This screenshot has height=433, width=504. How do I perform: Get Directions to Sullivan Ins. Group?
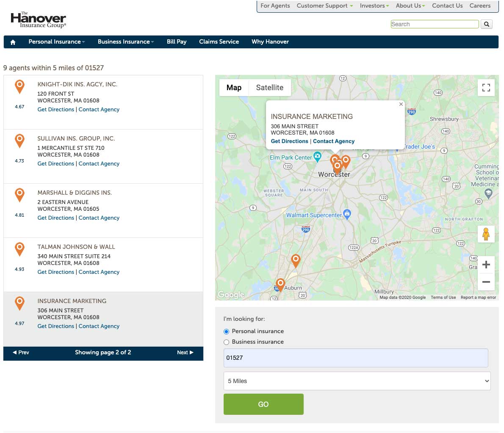click(x=55, y=164)
